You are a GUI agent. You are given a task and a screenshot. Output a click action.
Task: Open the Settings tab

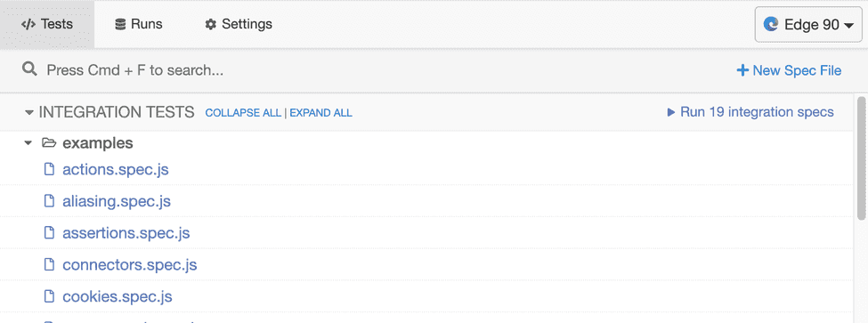(239, 24)
